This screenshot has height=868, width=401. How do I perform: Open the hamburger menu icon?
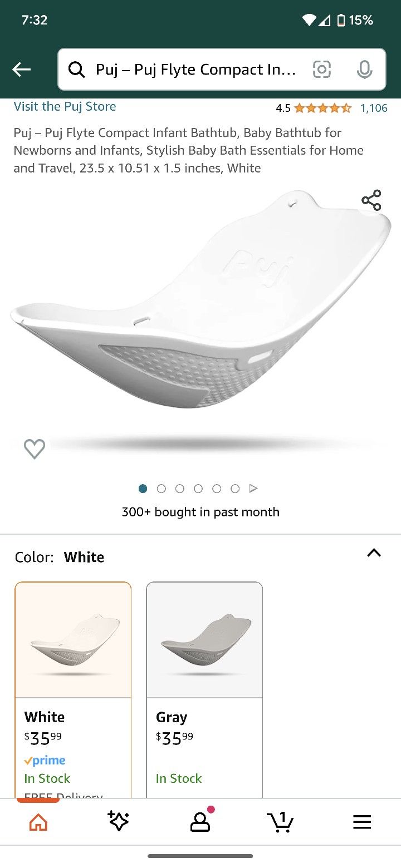[362, 822]
